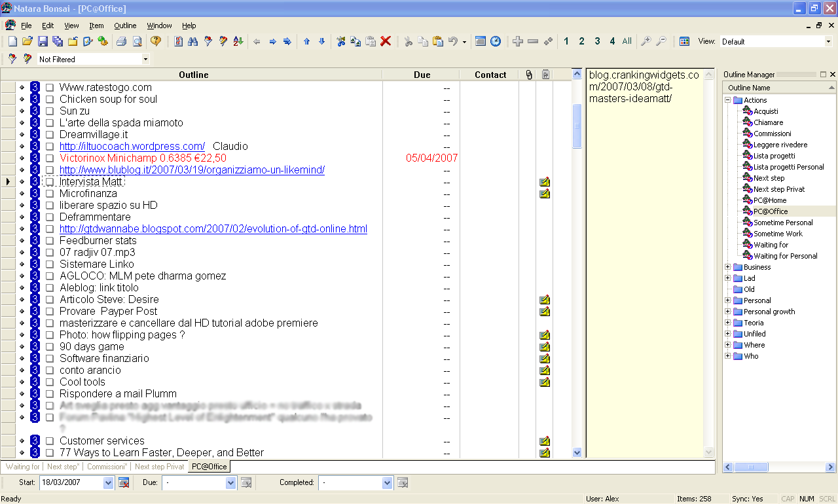The width and height of the screenshot is (838, 504).
Task: Delete item with red X
Action: (386, 41)
